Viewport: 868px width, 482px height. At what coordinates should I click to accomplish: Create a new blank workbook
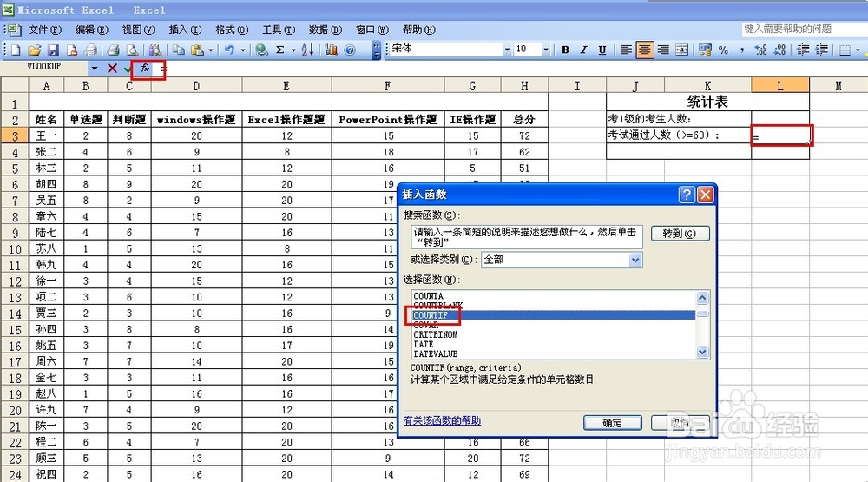pyautogui.click(x=16, y=50)
